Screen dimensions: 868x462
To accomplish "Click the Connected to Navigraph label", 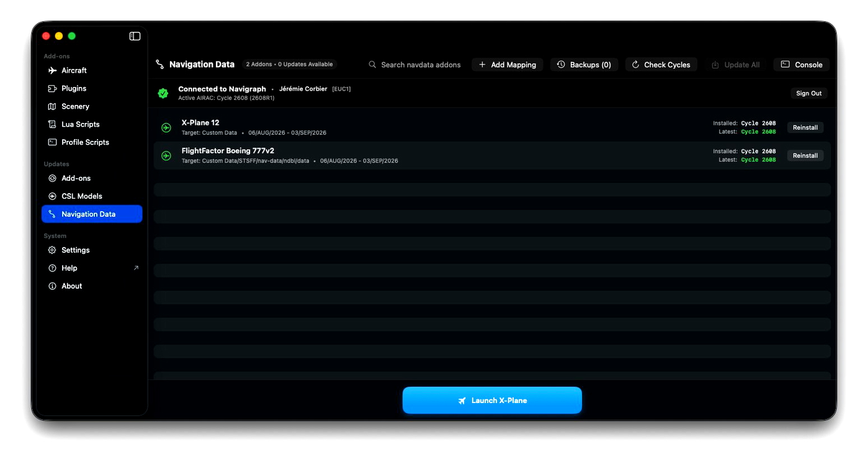I will point(222,89).
